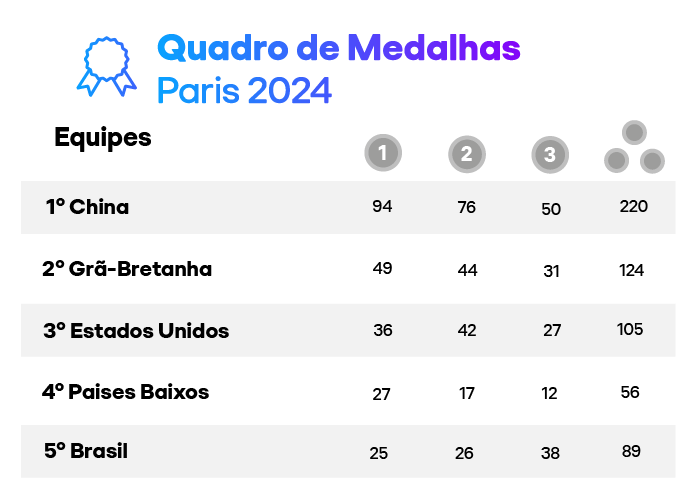Click the Equipes column header
692x500 pixels.
point(103,137)
